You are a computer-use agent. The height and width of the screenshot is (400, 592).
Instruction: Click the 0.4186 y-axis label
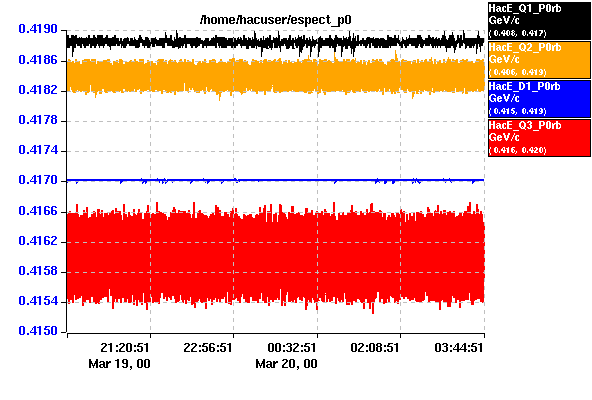click(38, 60)
